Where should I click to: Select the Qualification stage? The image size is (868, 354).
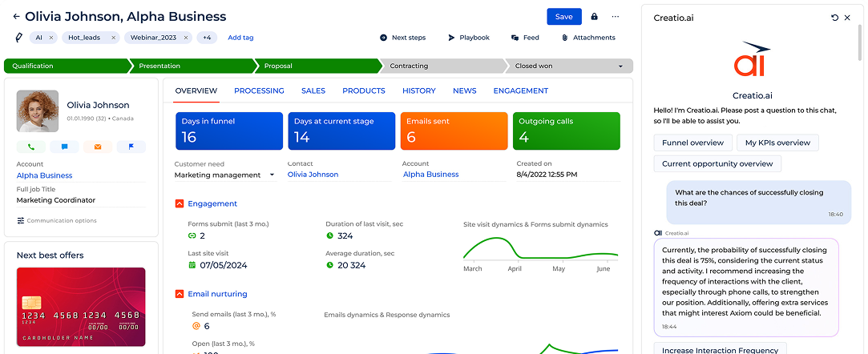pyautogui.click(x=67, y=66)
